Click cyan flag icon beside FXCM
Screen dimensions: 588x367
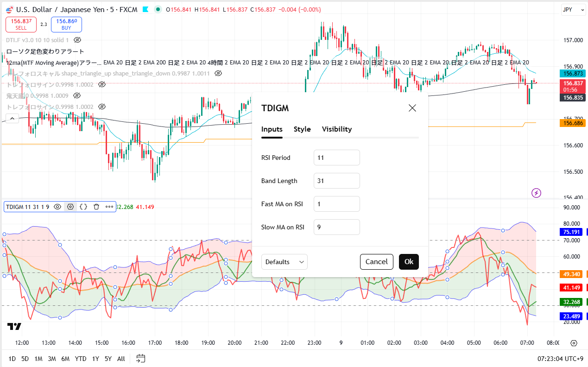point(145,9)
